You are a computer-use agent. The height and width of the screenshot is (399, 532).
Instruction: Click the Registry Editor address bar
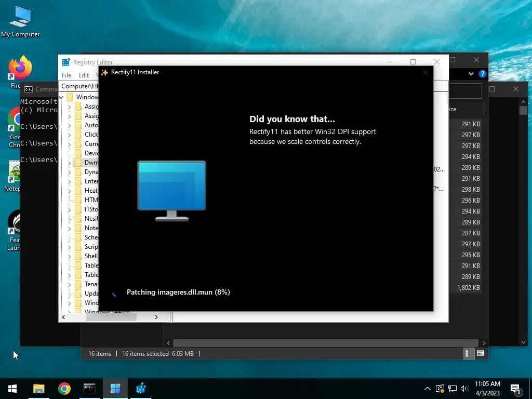pyautogui.click(x=79, y=86)
